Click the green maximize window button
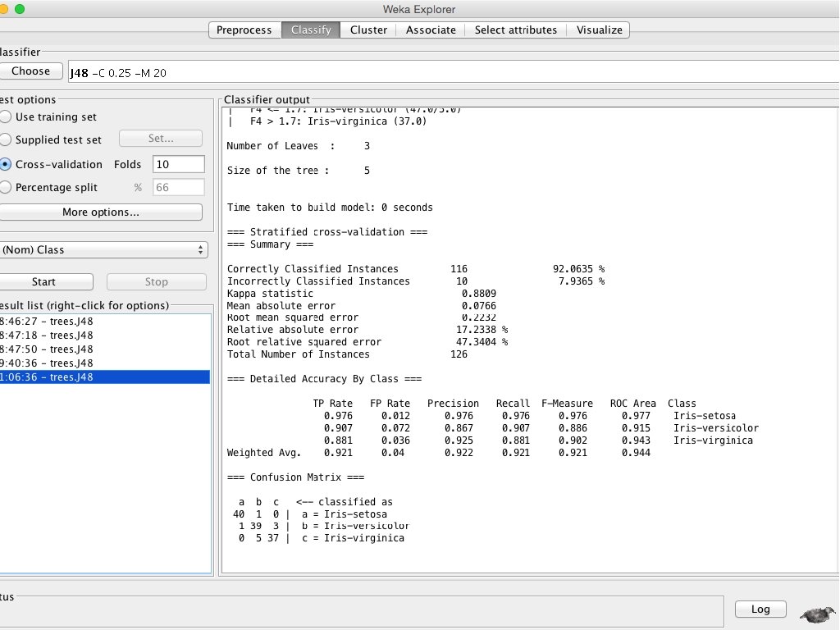 click(x=20, y=9)
